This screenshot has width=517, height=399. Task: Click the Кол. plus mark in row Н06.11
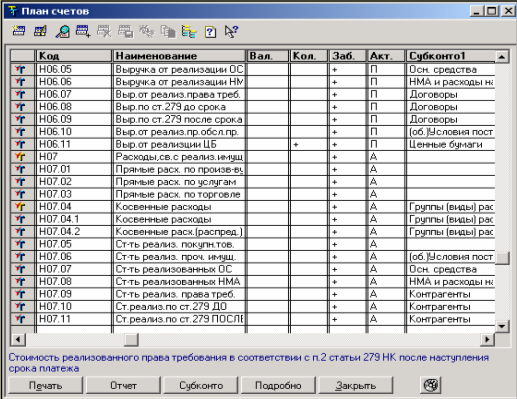coord(296,145)
